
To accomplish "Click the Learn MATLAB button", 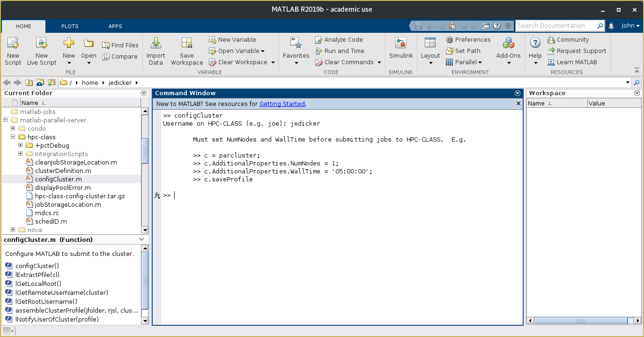I will point(577,62).
